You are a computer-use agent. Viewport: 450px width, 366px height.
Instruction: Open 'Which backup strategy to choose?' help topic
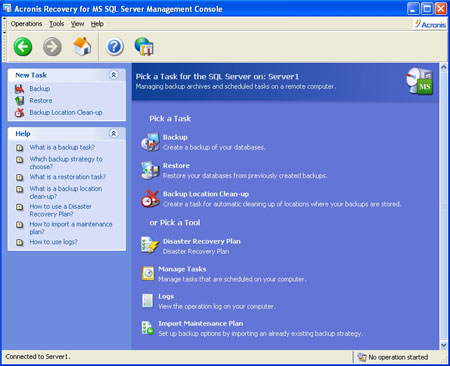(x=66, y=163)
